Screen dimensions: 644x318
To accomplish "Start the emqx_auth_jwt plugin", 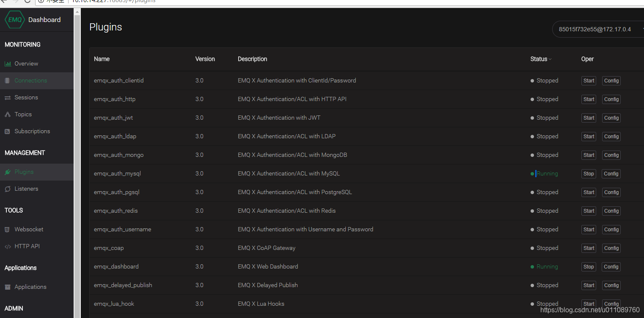I will (589, 118).
